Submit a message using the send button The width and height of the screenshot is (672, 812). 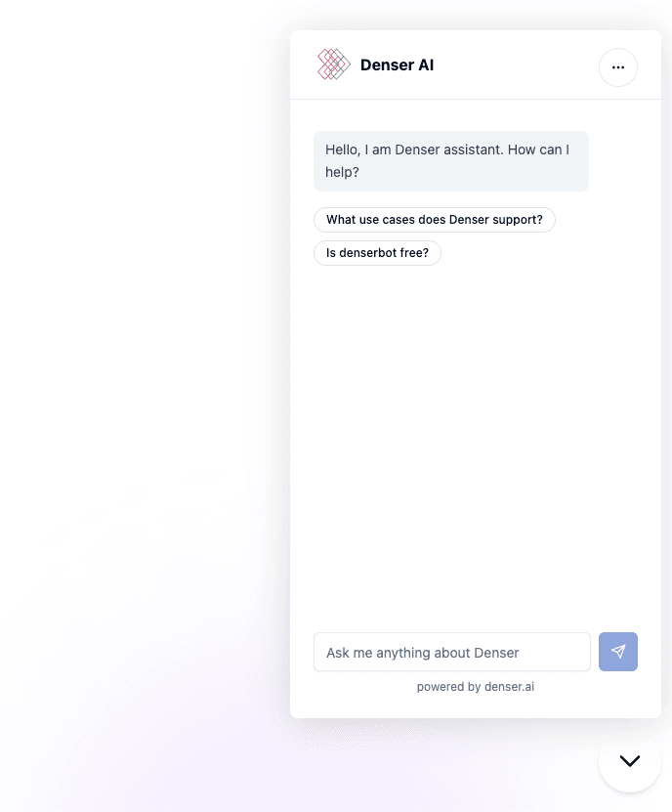coord(618,652)
